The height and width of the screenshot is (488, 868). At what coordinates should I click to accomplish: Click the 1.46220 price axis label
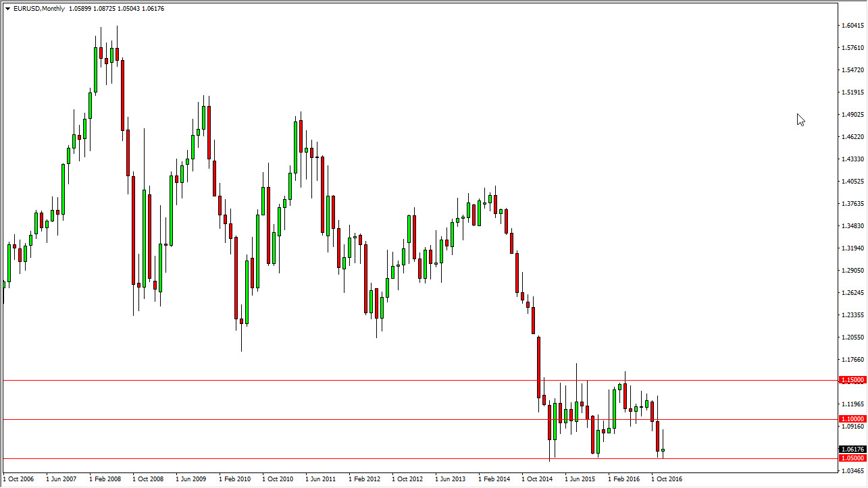pos(852,137)
